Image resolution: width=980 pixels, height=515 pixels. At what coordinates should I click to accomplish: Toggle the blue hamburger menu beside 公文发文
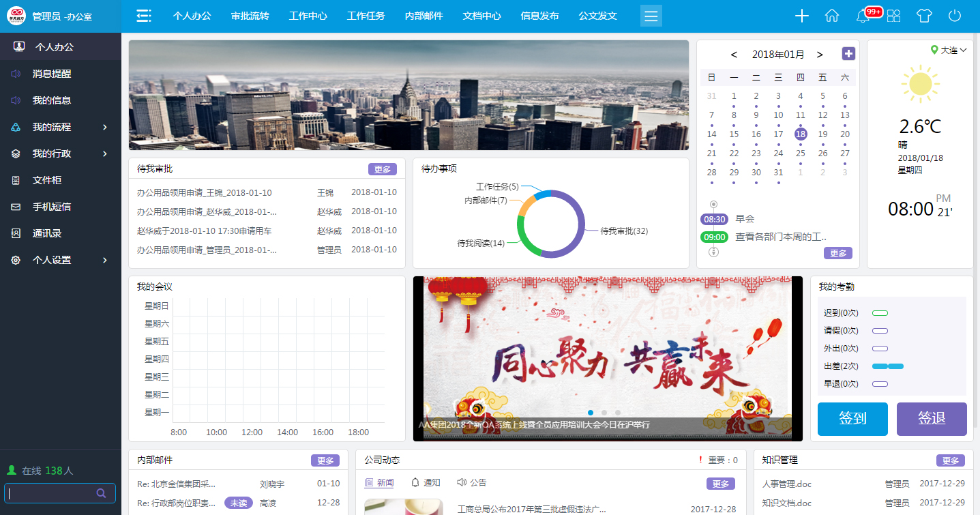tap(651, 14)
